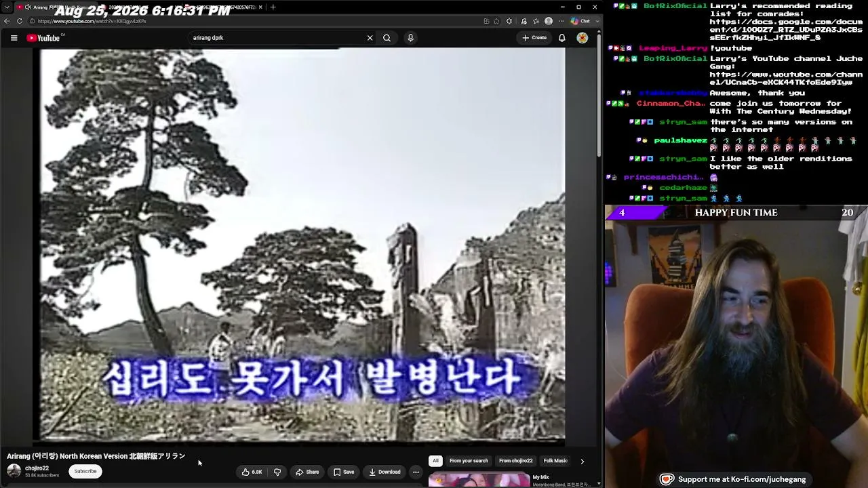The image size is (868, 488).
Task: Dislike the Arirang video
Action: [277, 472]
